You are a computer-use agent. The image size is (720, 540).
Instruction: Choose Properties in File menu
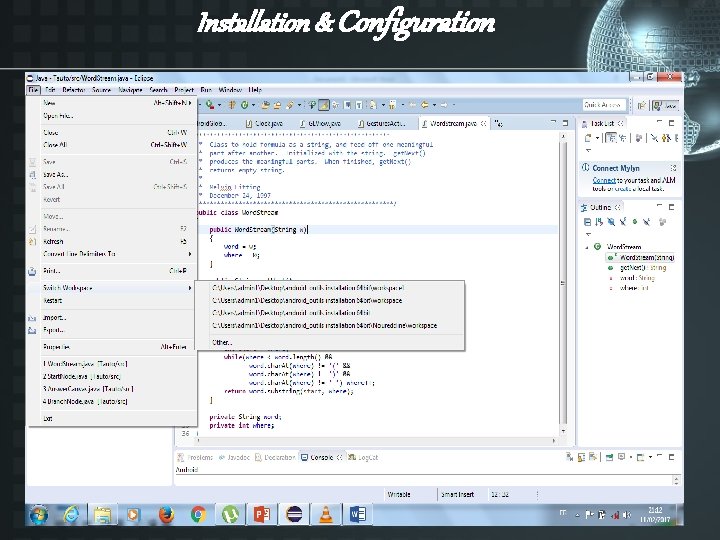click(112, 347)
